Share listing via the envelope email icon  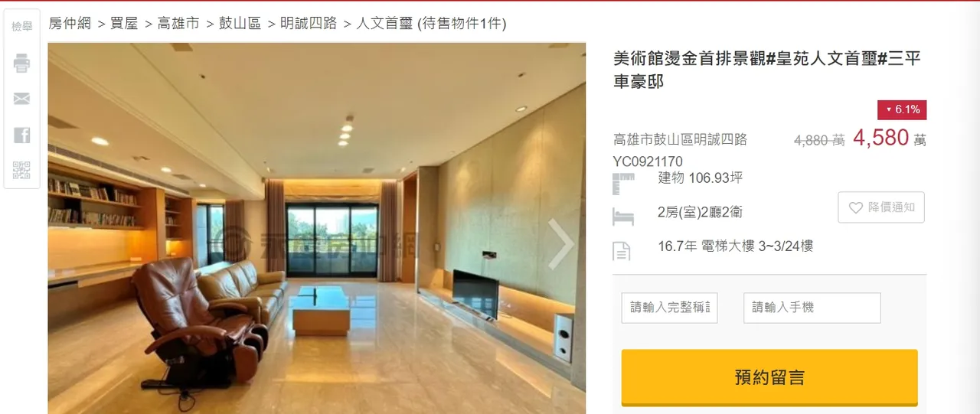[x=21, y=99]
